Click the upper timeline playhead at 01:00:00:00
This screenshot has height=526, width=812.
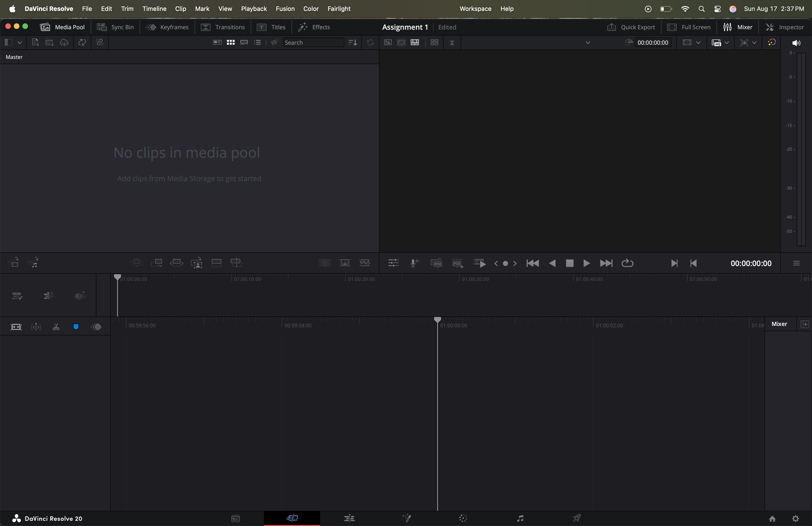[x=117, y=277]
